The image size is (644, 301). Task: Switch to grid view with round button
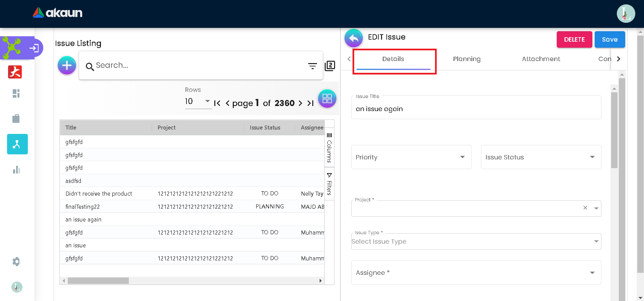click(327, 99)
